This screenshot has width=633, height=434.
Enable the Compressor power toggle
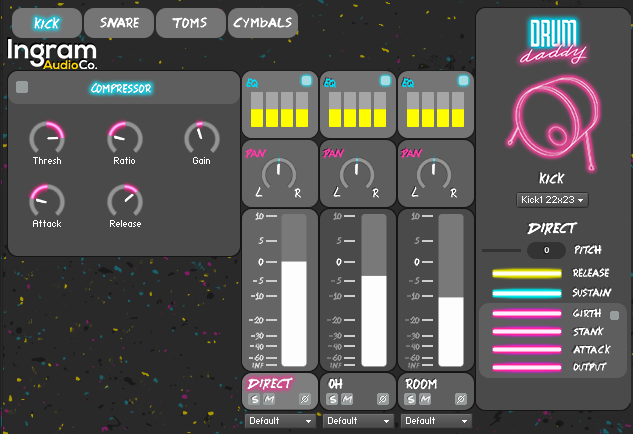pyautogui.click(x=22, y=87)
